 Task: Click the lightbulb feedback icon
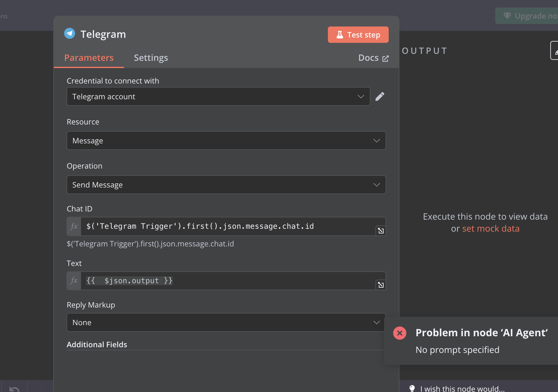[412, 389]
